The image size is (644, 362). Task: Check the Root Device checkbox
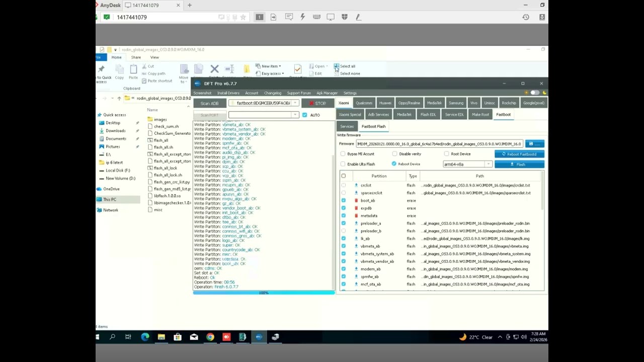pos(446,154)
